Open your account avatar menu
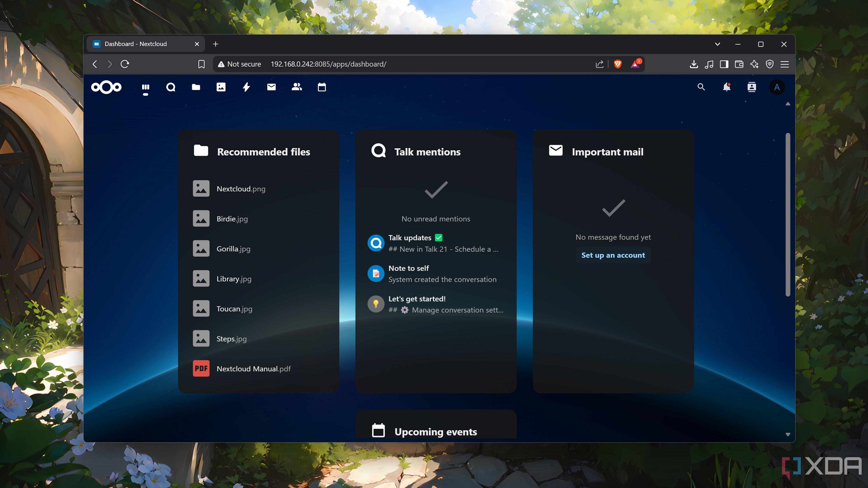 coord(777,87)
